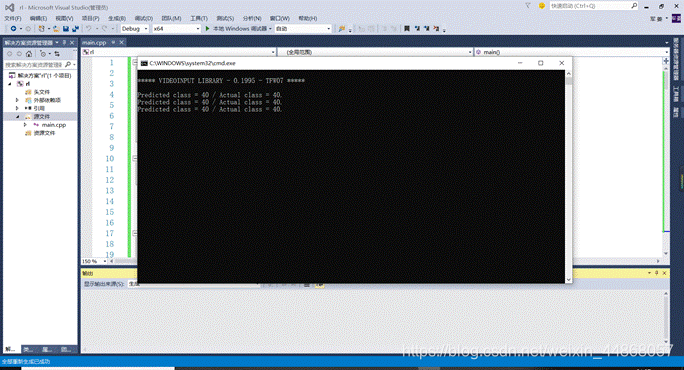This screenshot has height=370, width=684.
Task: Click the new project toolbar icon
Action: click(x=41, y=28)
